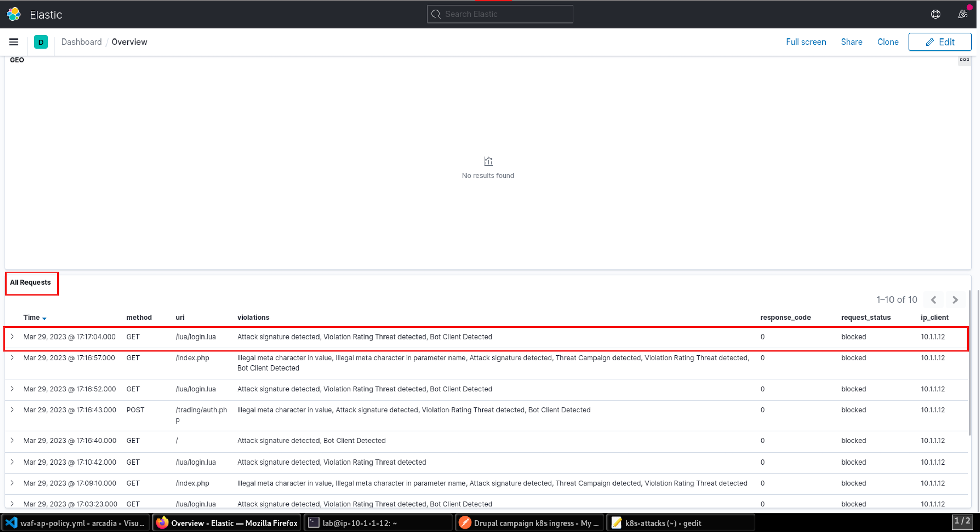
Task: Expand the 17:09:10.000 request row
Action: [x=12, y=483]
